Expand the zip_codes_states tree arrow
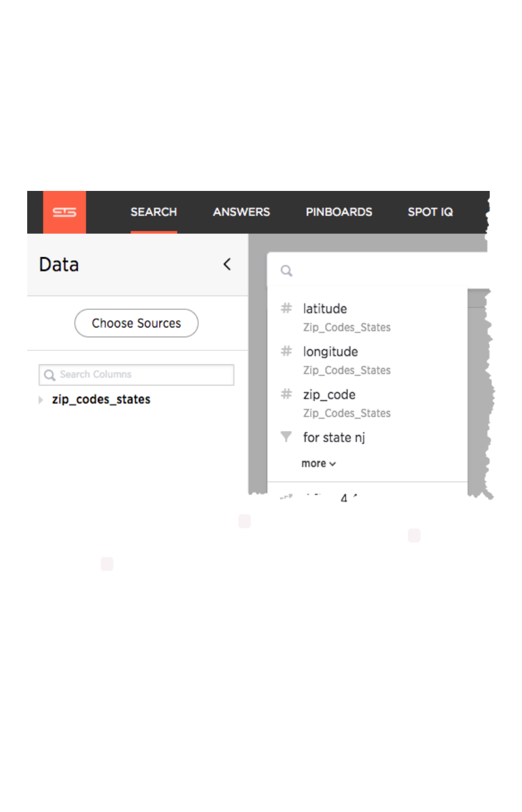 [41, 400]
